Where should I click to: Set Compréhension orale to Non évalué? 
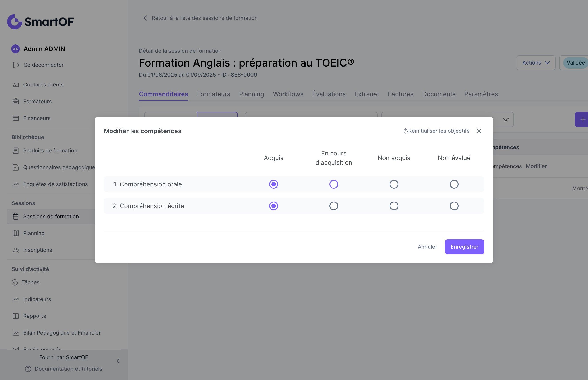(x=454, y=184)
